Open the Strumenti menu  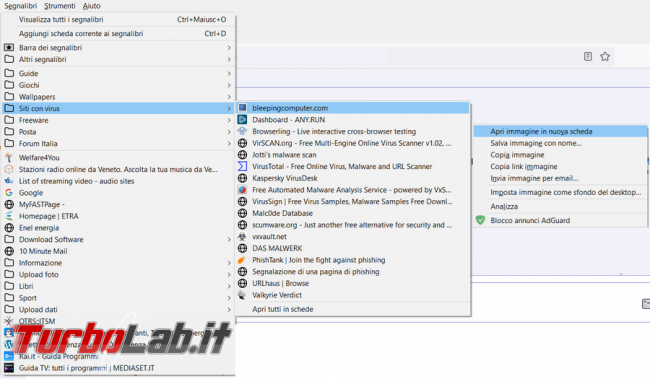[60, 6]
